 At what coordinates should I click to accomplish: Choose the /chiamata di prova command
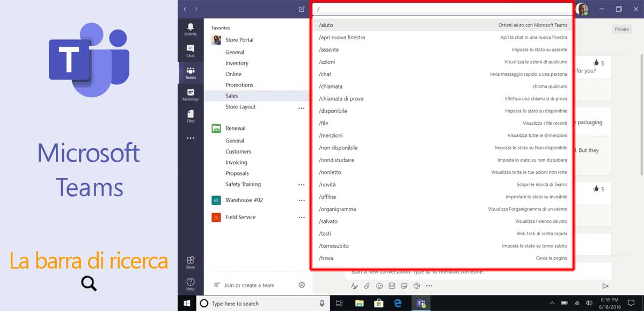[443, 99]
